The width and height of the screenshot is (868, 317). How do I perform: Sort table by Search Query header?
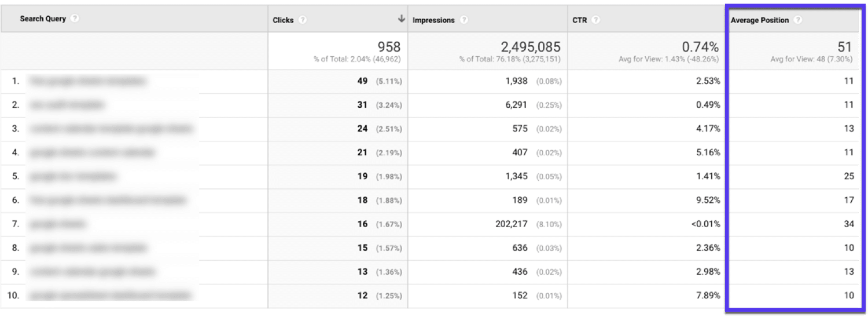pyautogui.click(x=43, y=19)
